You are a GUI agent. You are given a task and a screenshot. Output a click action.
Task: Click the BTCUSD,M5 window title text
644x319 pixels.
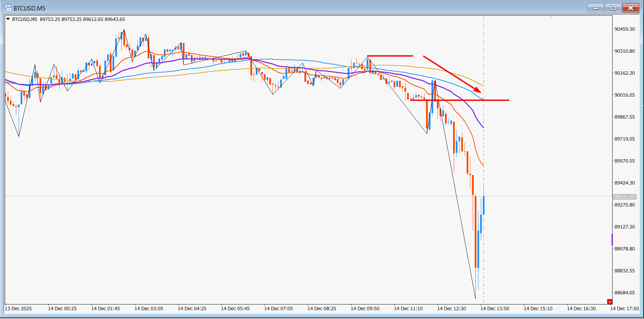[x=29, y=8]
